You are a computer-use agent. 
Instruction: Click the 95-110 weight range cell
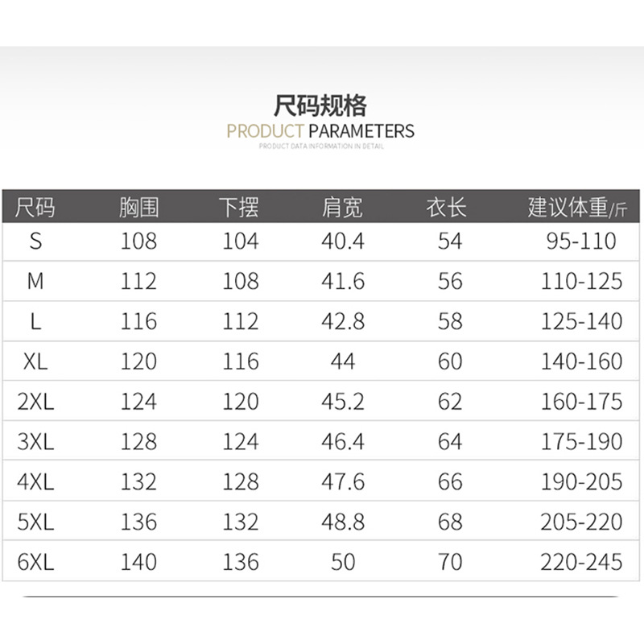click(x=581, y=241)
